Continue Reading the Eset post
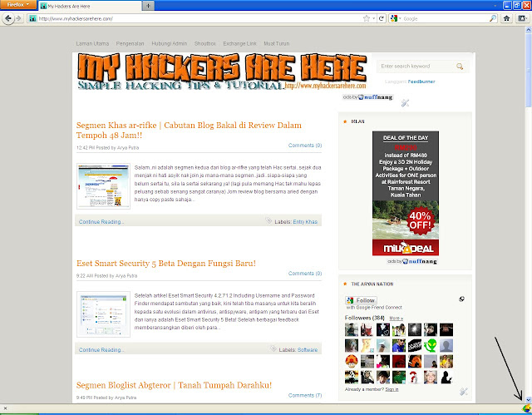532x415 pixels. 101,350
